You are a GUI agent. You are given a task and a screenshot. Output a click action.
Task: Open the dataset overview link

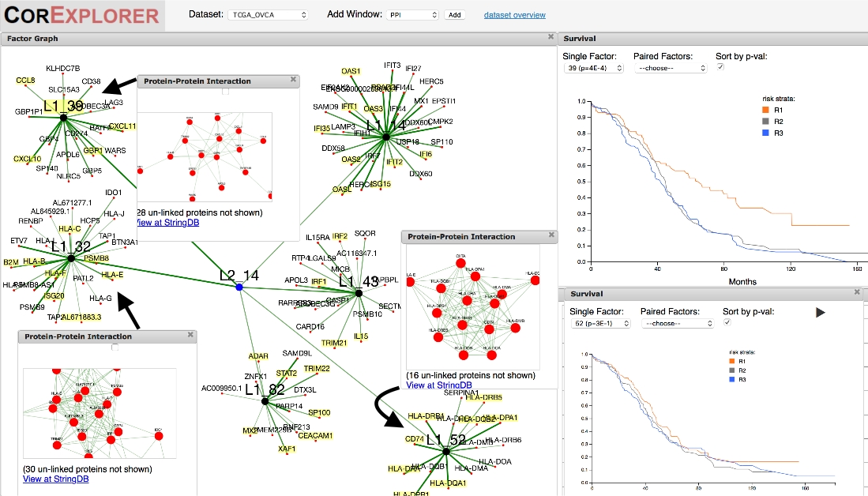coord(514,15)
